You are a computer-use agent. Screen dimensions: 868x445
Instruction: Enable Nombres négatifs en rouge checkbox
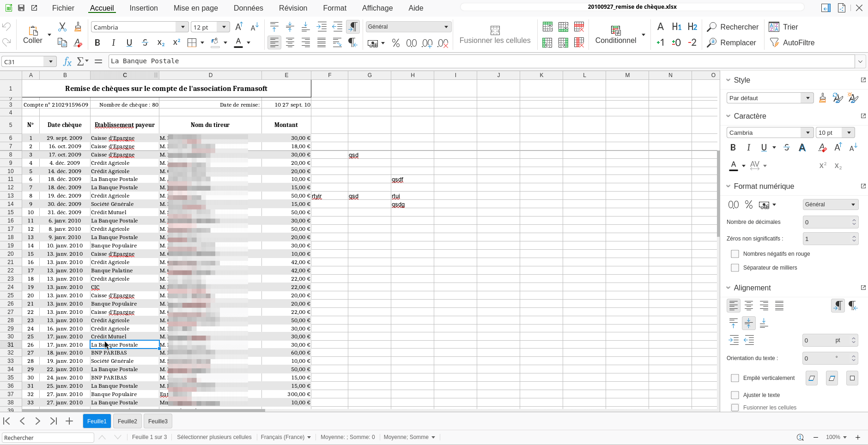click(x=735, y=254)
